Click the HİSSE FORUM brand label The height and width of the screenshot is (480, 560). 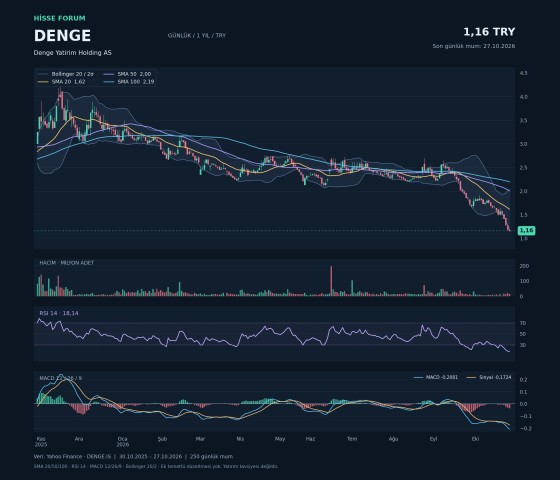60,18
